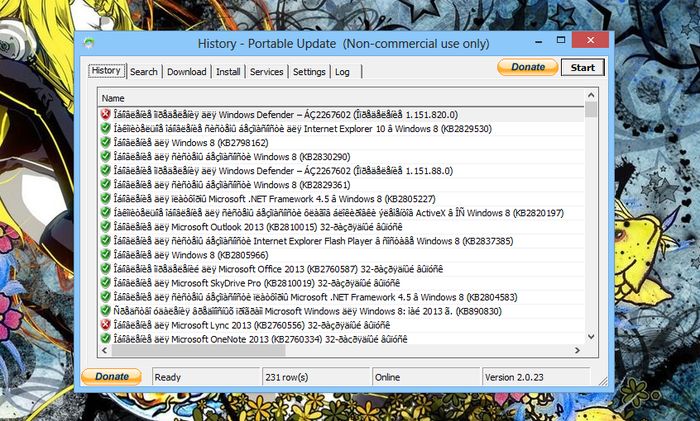Switch to the Search tab
700x421 pixels.
[144, 71]
